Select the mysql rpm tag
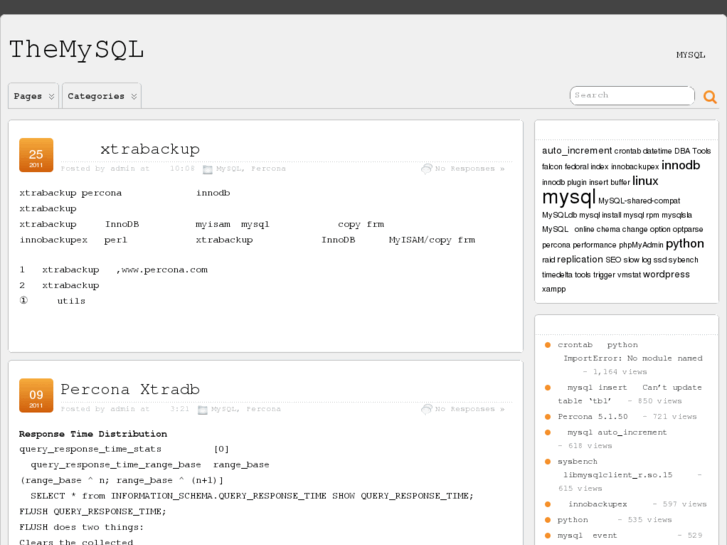 (x=641, y=215)
